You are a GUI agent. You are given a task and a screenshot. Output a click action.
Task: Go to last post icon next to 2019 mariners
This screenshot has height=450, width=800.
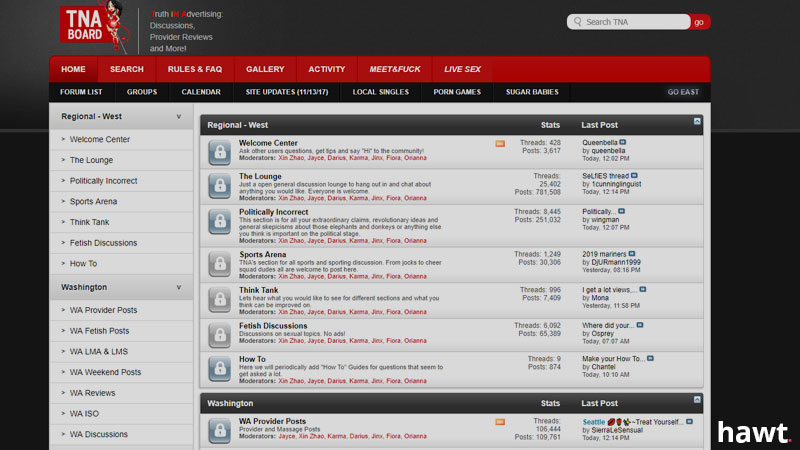pos(632,254)
